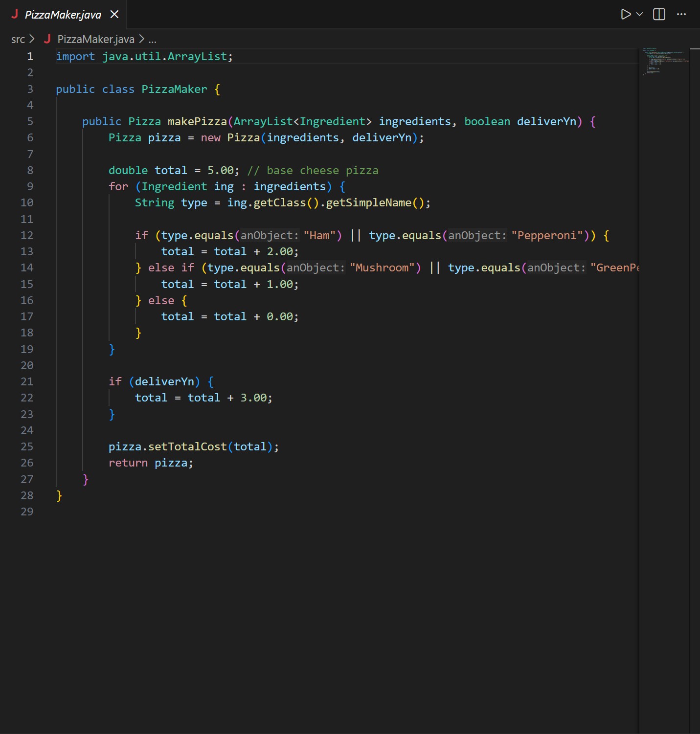Viewport: 700px width, 734px height.
Task: Click the base cheese pizza comment
Action: (x=313, y=170)
